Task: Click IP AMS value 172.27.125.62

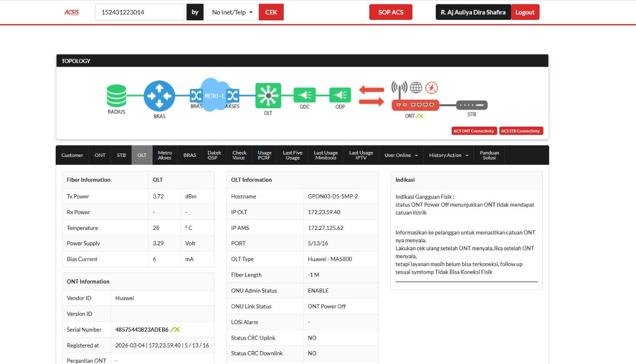Action: click(325, 228)
